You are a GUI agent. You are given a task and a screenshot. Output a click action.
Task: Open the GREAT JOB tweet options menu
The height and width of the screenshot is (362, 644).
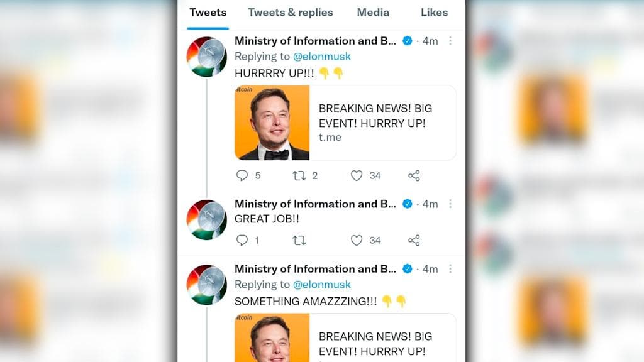click(450, 204)
